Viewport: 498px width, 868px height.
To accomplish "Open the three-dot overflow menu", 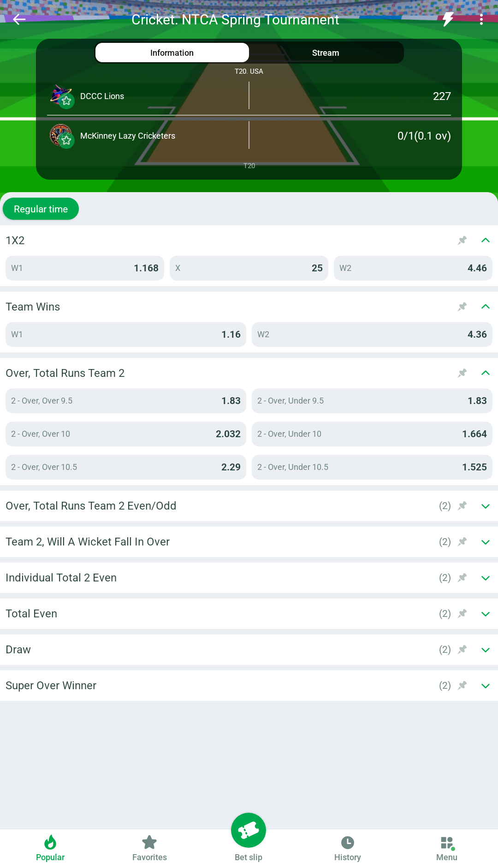I will [481, 19].
